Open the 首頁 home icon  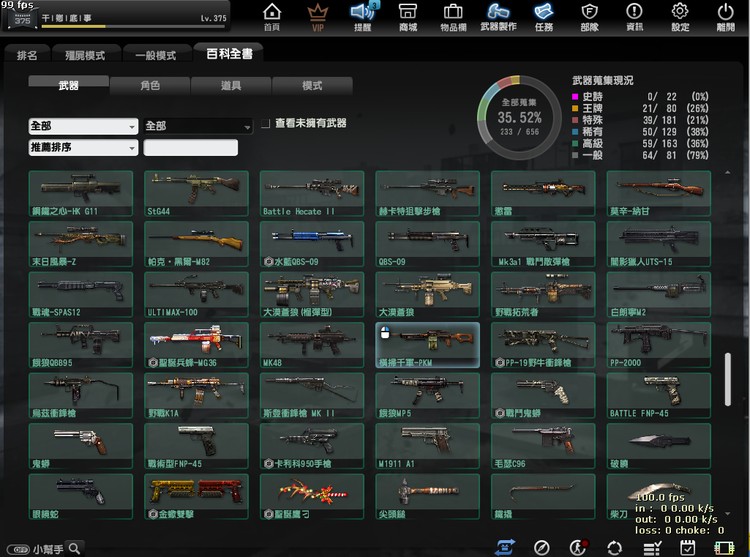[x=272, y=17]
